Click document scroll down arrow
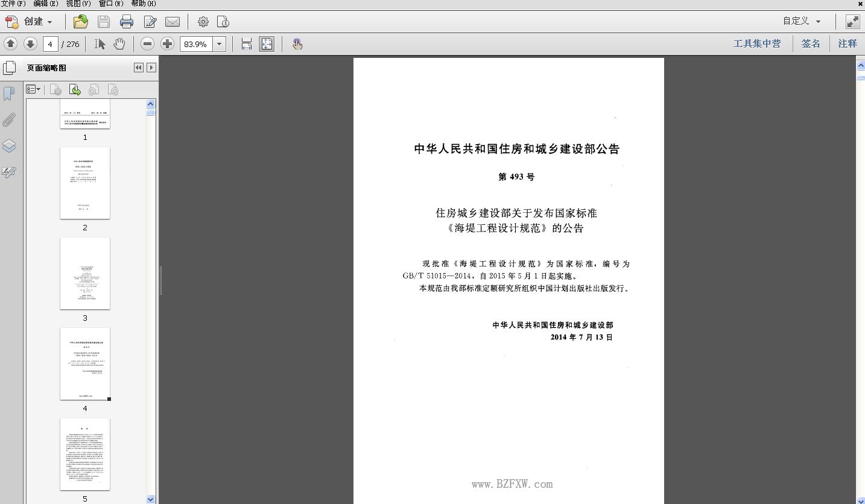The image size is (865, 504). 861,500
